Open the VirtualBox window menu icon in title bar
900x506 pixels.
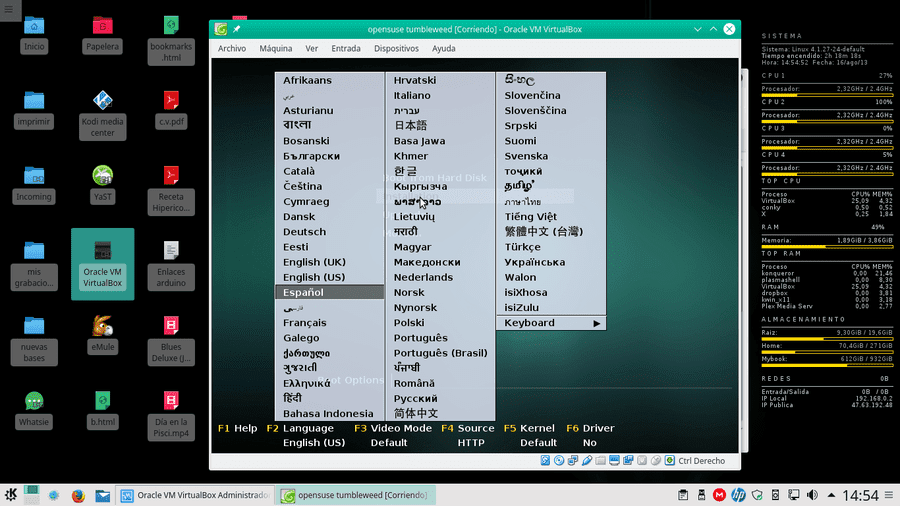[221, 29]
